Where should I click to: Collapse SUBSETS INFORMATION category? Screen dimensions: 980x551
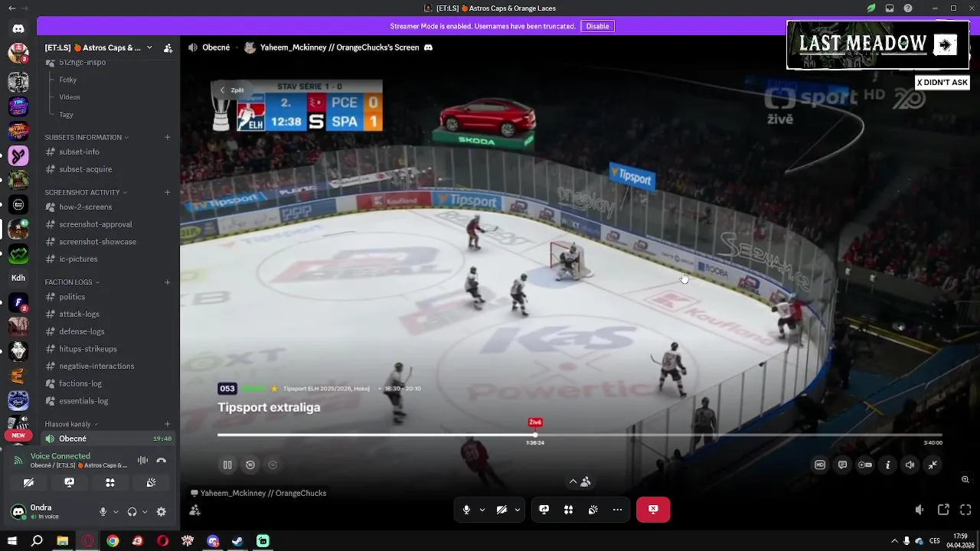(87, 138)
